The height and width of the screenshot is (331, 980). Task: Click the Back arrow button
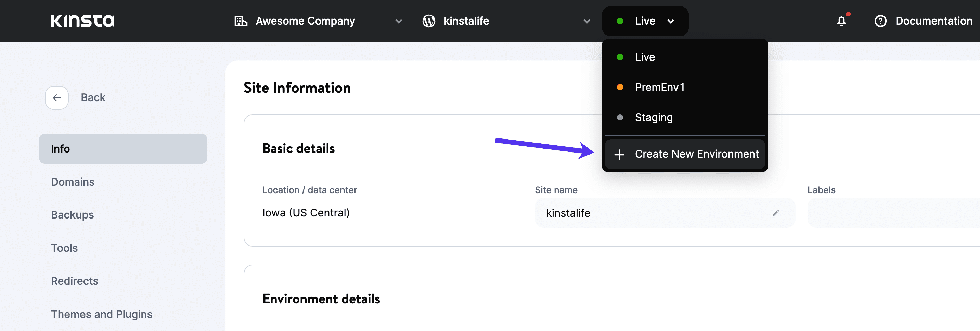pyautogui.click(x=57, y=98)
